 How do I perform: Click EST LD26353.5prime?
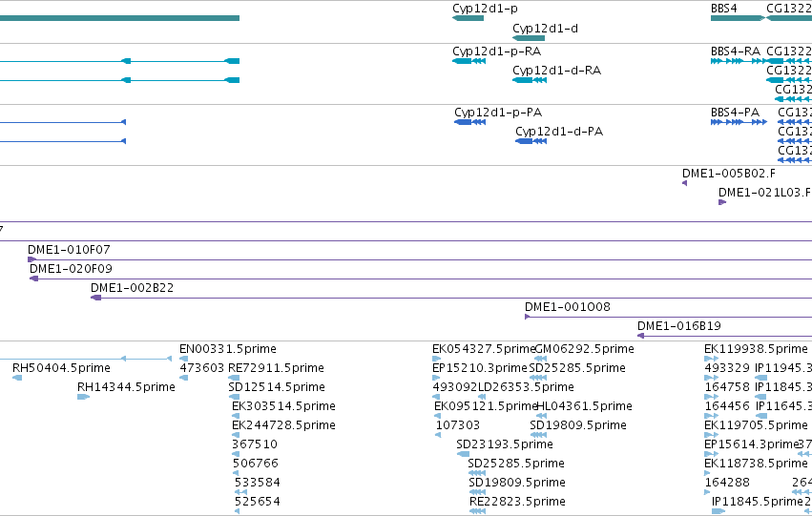click(x=526, y=387)
